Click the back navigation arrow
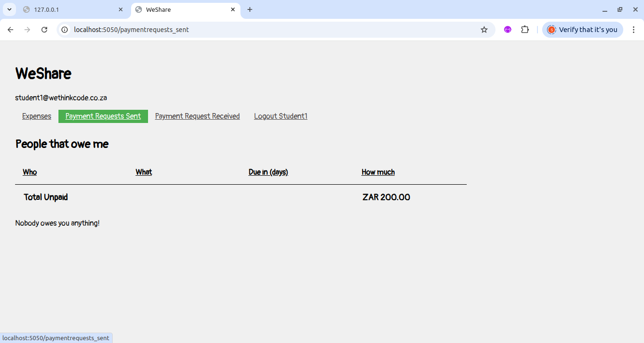The height and width of the screenshot is (343, 644). (10, 29)
